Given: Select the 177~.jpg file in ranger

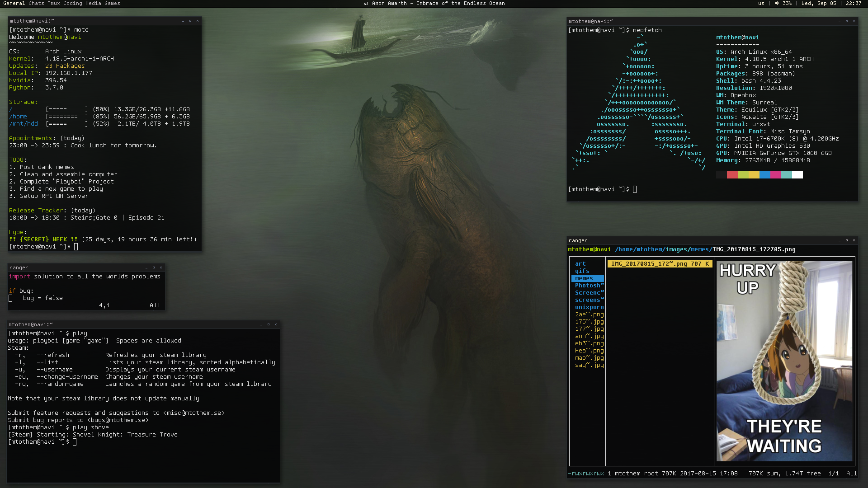Looking at the screenshot, I should click(590, 329).
